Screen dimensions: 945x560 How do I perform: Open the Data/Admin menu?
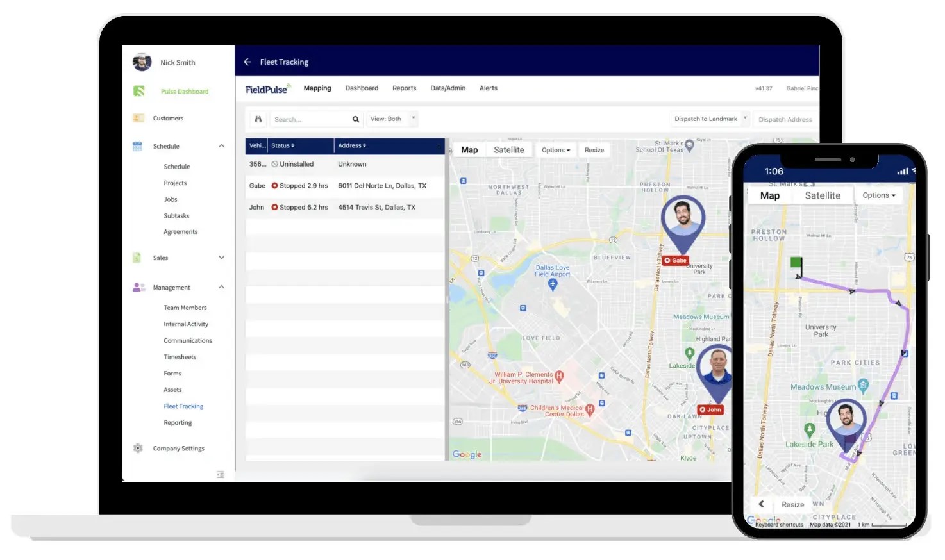click(447, 88)
